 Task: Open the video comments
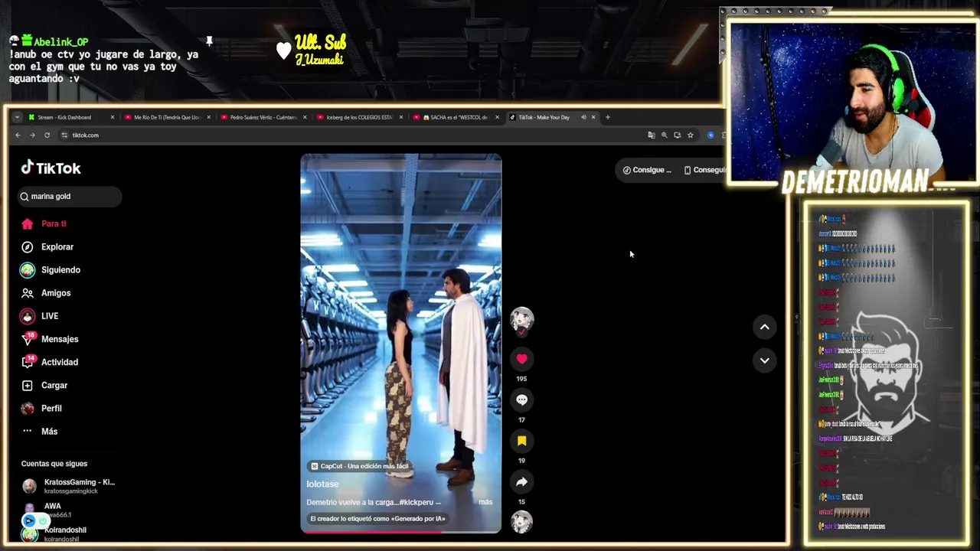521,399
